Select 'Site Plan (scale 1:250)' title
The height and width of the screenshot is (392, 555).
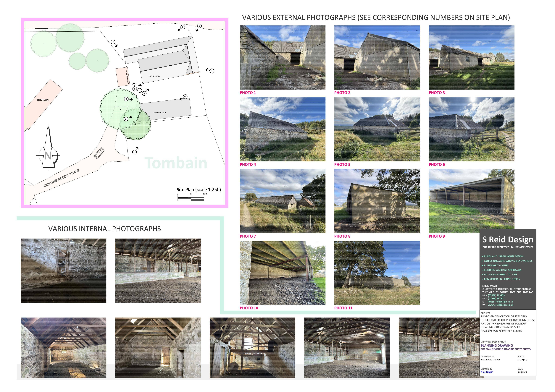click(x=199, y=189)
